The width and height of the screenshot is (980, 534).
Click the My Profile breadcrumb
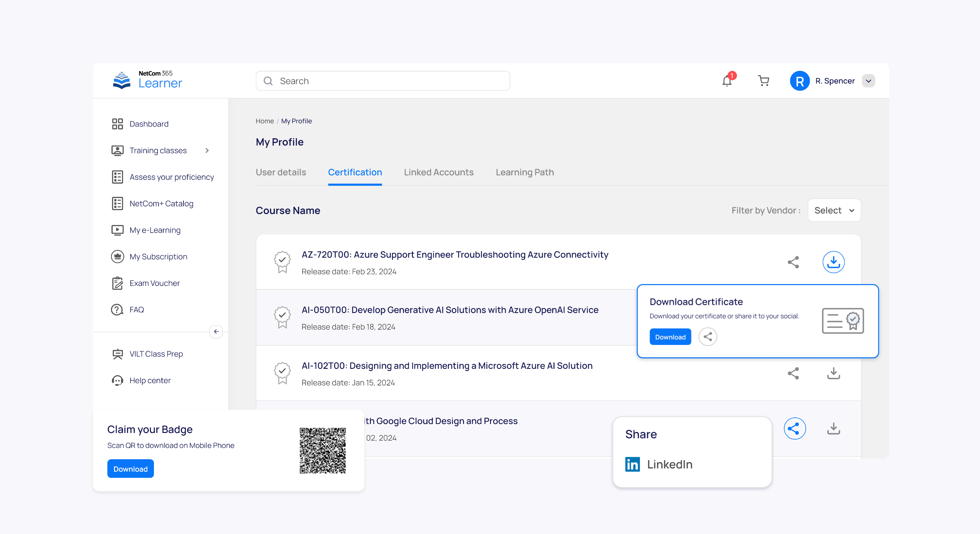tap(296, 121)
